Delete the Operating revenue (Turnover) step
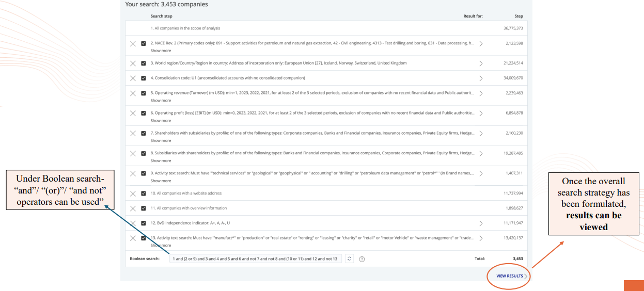644x291 pixels. [x=133, y=93]
